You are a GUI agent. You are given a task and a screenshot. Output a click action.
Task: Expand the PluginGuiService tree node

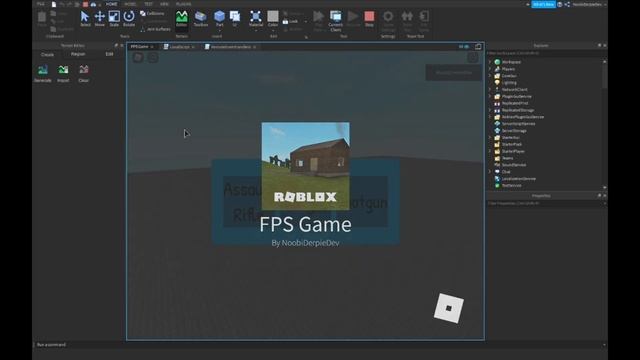pyautogui.click(x=490, y=96)
